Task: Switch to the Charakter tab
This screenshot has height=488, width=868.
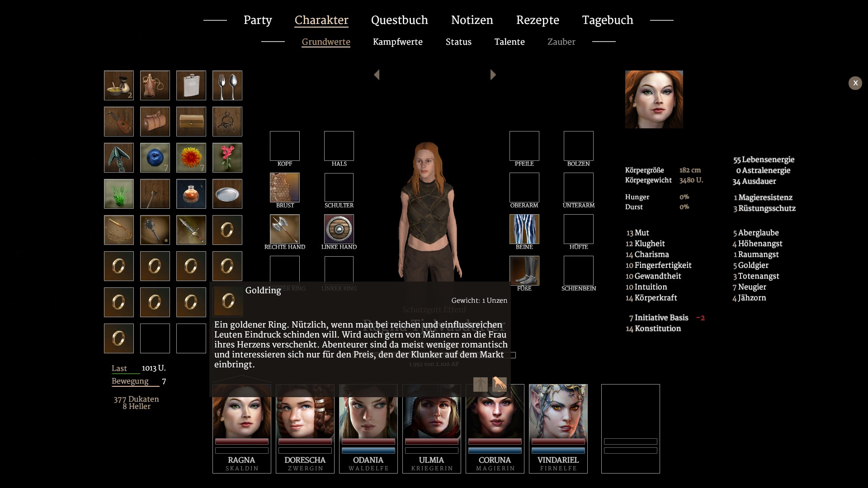Action: coord(321,20)
